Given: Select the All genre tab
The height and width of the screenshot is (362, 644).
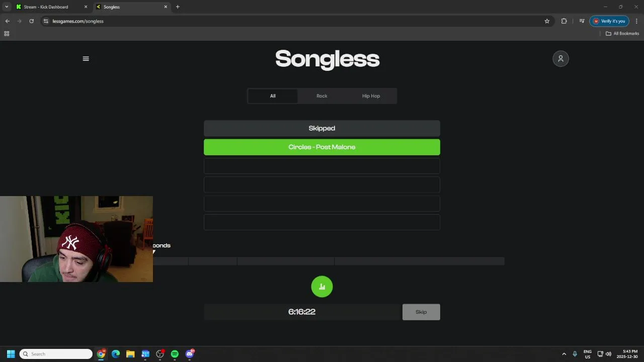Looking at the screenshot, I should pyautogui.click(x=273, y=96).
